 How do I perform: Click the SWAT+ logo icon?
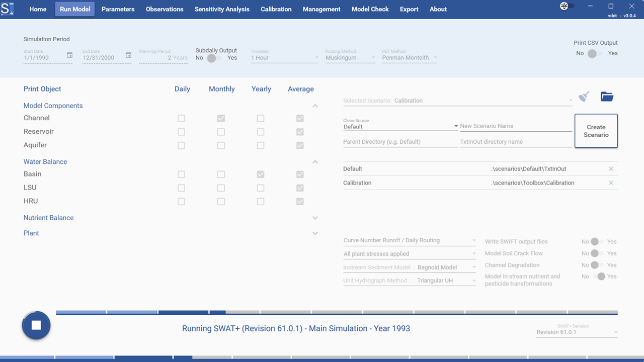pos(8,9)
